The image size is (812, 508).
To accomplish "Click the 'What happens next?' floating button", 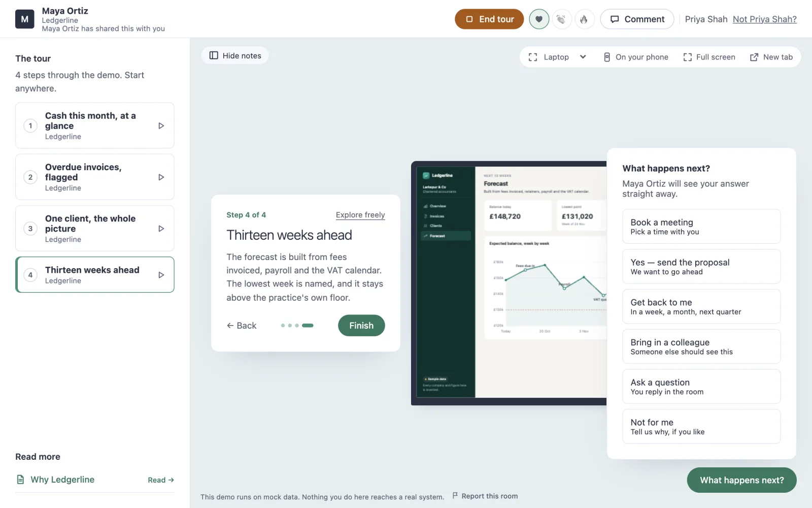I will (x=741, y=480).
